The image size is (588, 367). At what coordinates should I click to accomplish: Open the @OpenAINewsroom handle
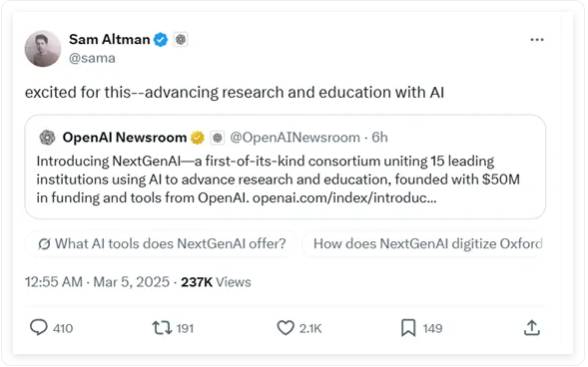pyautogui.click(x=294, y=138)
